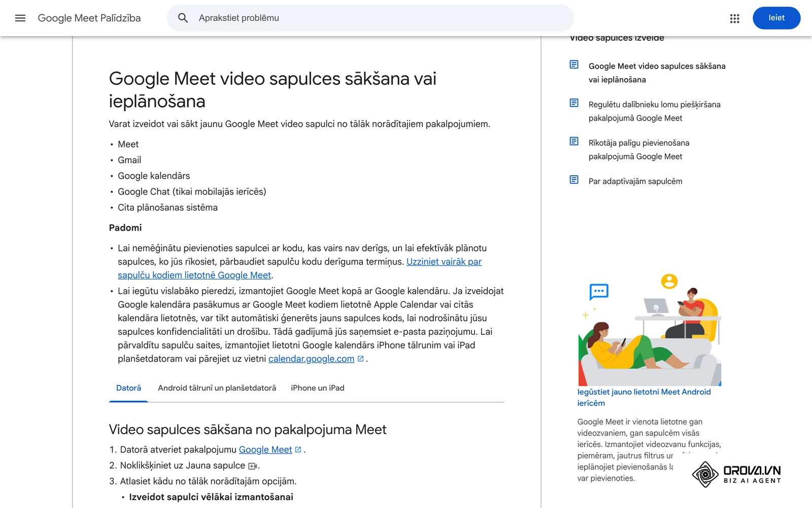Open Rīkotāja palīgu pievienošana article
Viewport: 812px width, 508px height.
click(x=639, y=150)
